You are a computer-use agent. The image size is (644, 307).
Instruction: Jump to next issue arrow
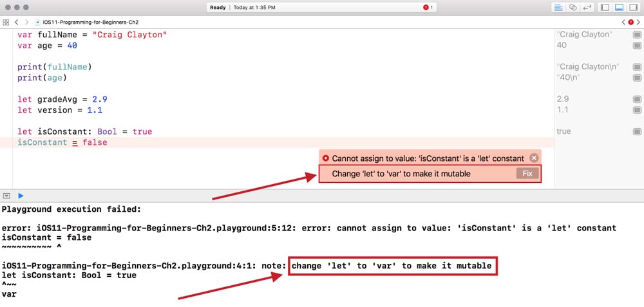click(638, 22)
